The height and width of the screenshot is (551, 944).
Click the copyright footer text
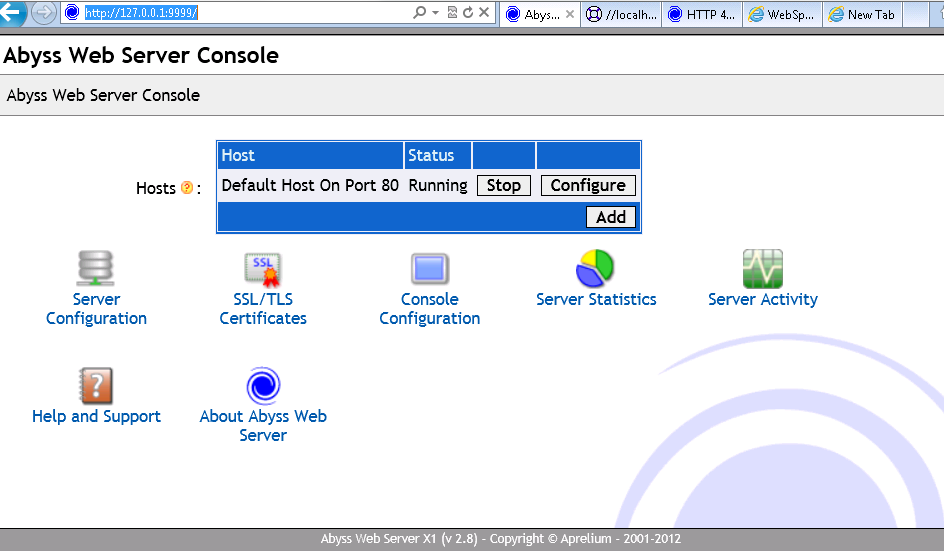tap(500, 539)
